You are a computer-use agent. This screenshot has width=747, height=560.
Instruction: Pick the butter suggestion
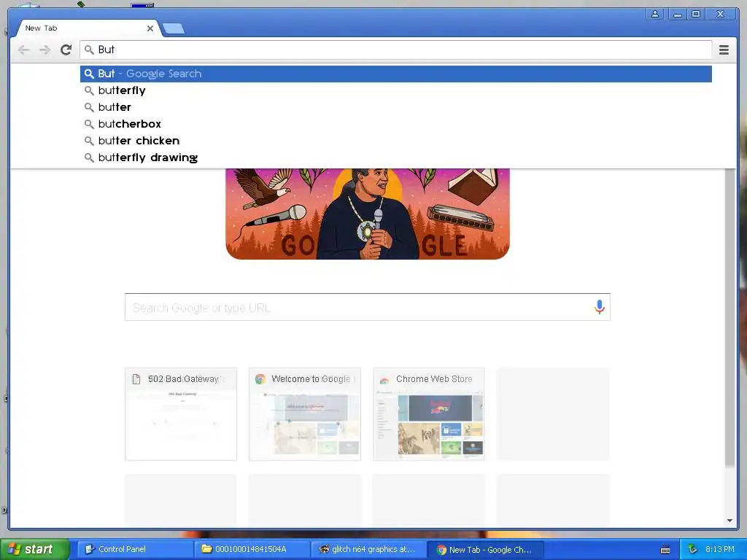pyautogui.click(x=395, y=107)
